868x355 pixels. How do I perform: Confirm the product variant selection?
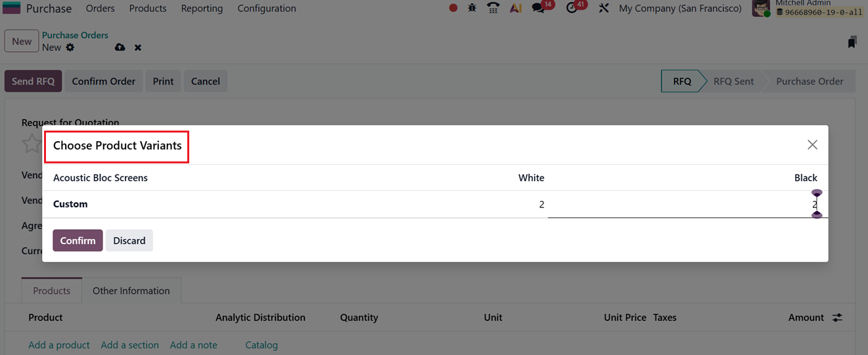[x=78, y=241]
